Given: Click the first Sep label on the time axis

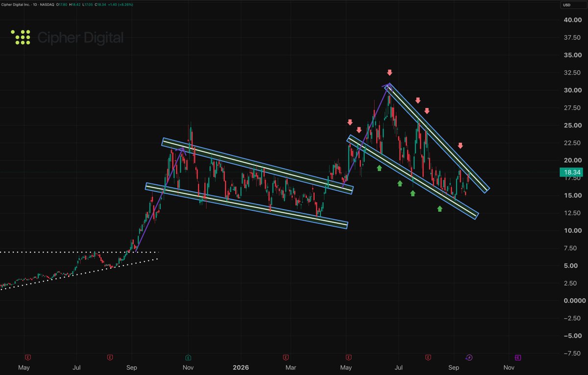Looking at the screenshot, I should click(131, 367).
